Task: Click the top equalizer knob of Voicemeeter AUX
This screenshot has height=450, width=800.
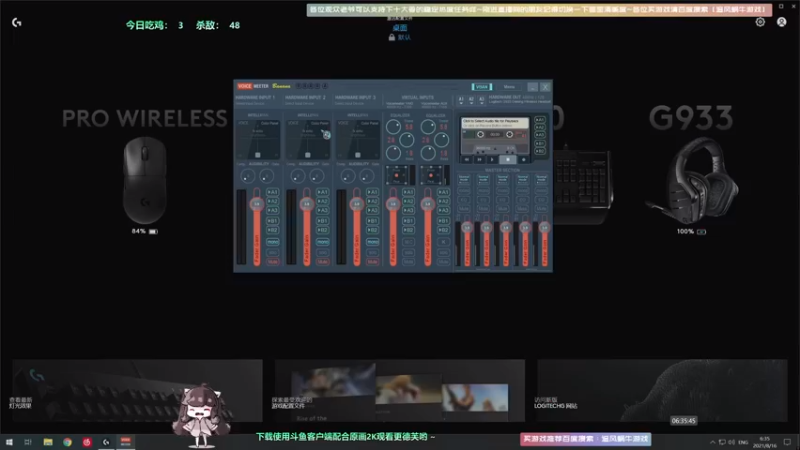Action: (428, 127)
